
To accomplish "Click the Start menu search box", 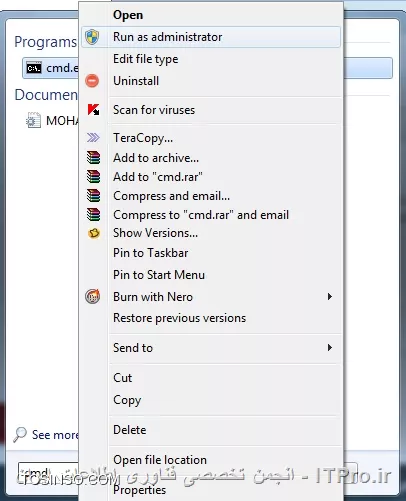I will click(x=48, y=473).
